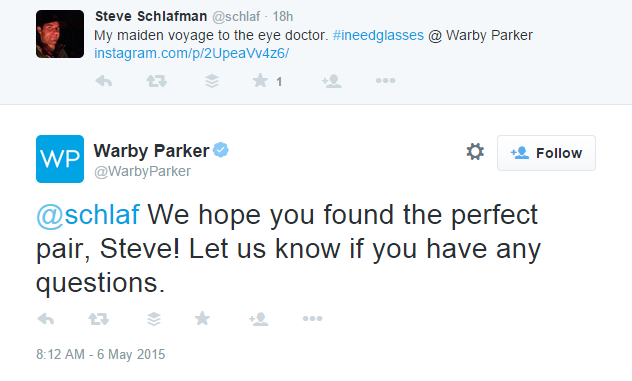The width and height of the screenshot is (632, 381).
Task: Favorite Steve Schlafman's tweet with the star
Action: click(x=260, y=80)
